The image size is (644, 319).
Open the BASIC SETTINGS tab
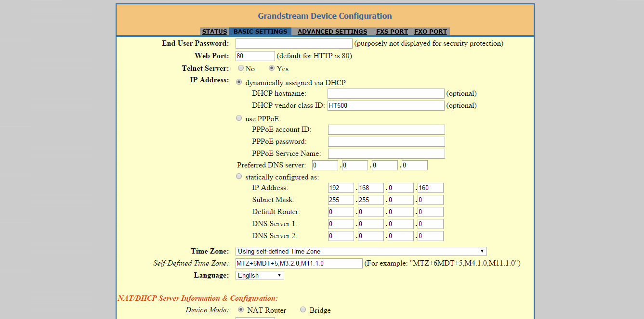[260, 32]
